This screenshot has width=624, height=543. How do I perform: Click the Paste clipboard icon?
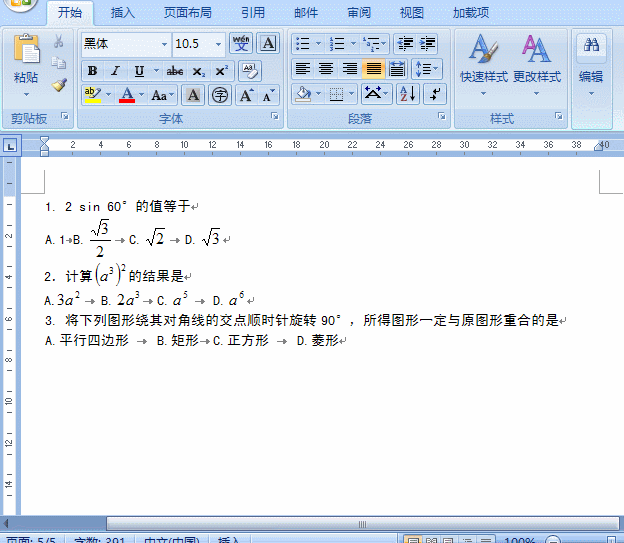[26, 49]
